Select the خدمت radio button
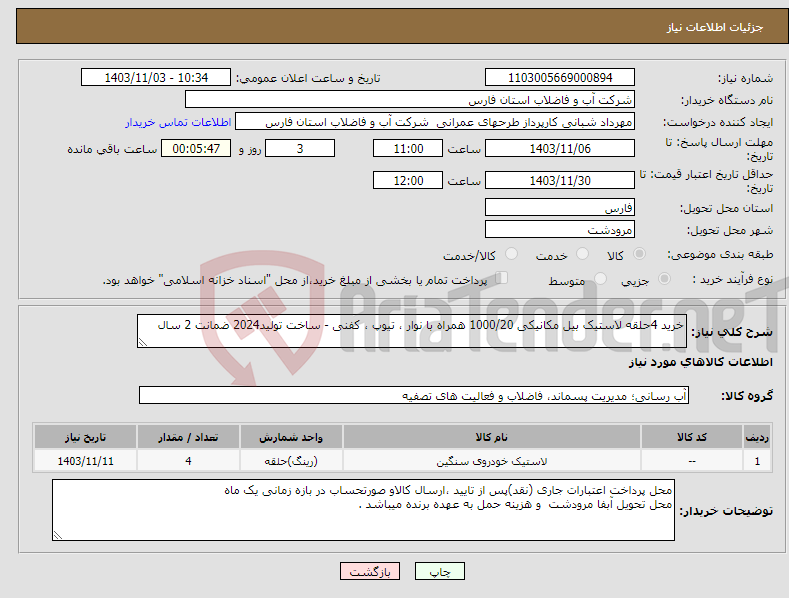Screen dimensions: 789x598 pos(582,254)
